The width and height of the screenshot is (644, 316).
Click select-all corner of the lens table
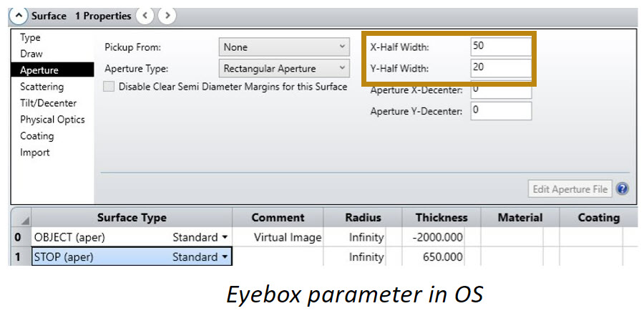pos(21,217)
